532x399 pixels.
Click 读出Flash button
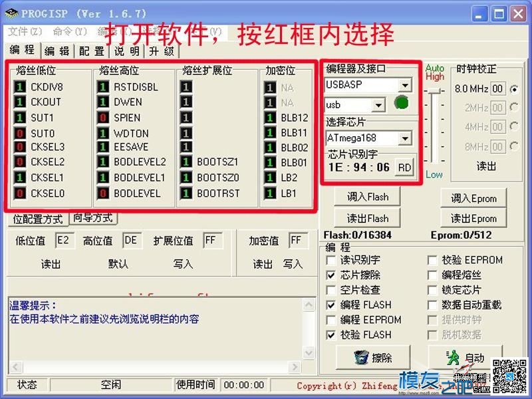[368, 219]
